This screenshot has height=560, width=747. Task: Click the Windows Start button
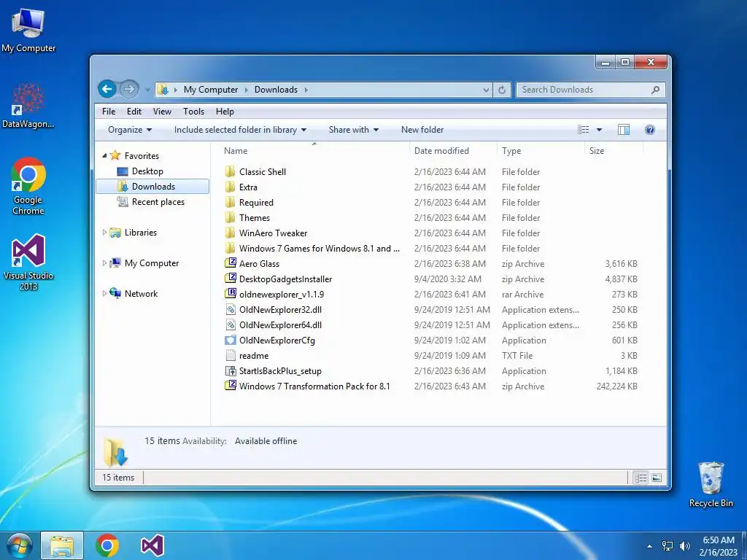pos(18,545)
